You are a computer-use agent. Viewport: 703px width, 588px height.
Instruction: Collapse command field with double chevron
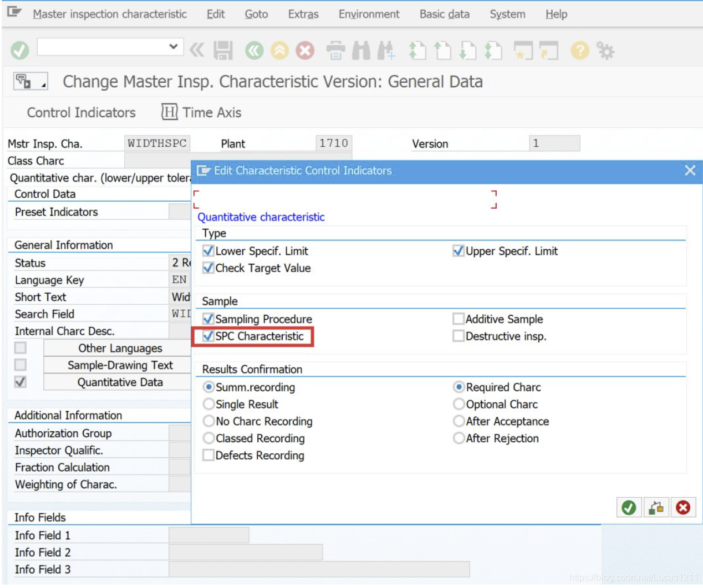pos(197,51)
